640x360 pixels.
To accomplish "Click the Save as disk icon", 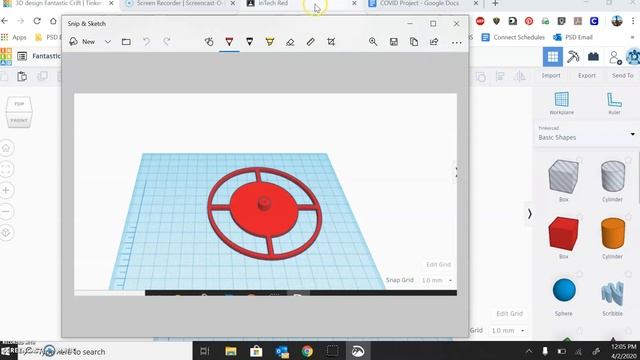I will click(x=393, y=42).
